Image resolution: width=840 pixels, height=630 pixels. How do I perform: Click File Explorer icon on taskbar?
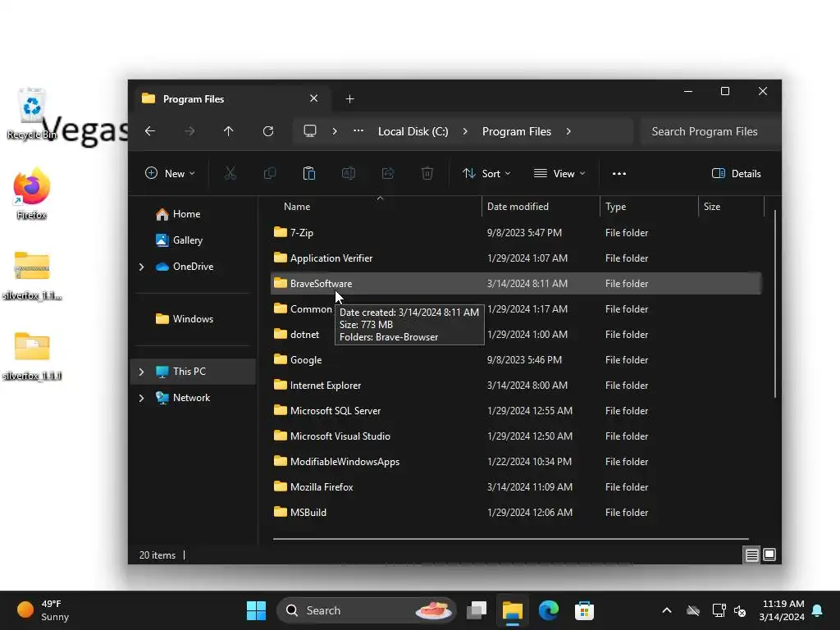[x=513, y=610]
